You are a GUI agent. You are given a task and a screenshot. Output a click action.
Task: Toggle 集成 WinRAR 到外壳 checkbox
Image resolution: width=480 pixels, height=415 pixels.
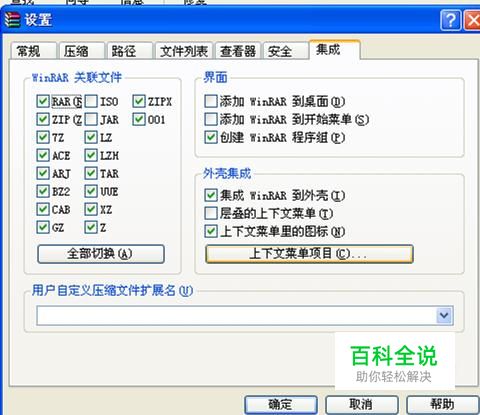pos(211,195)
